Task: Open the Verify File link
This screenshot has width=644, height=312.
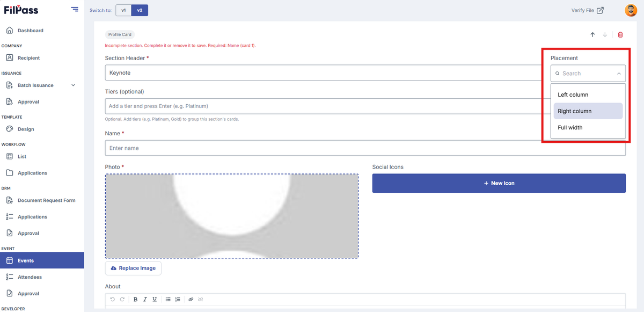Action: point(587,10)
